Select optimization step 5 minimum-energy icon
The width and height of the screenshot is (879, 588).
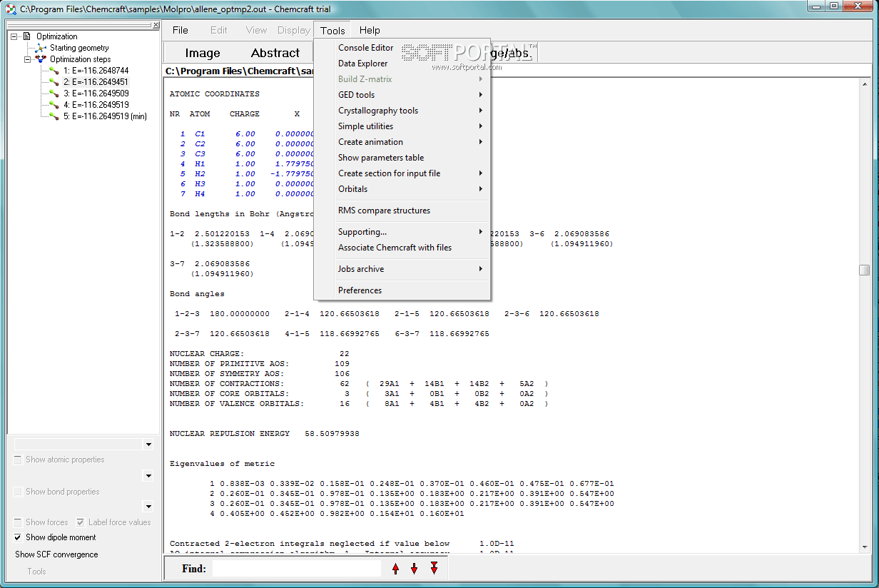point(54,116)
